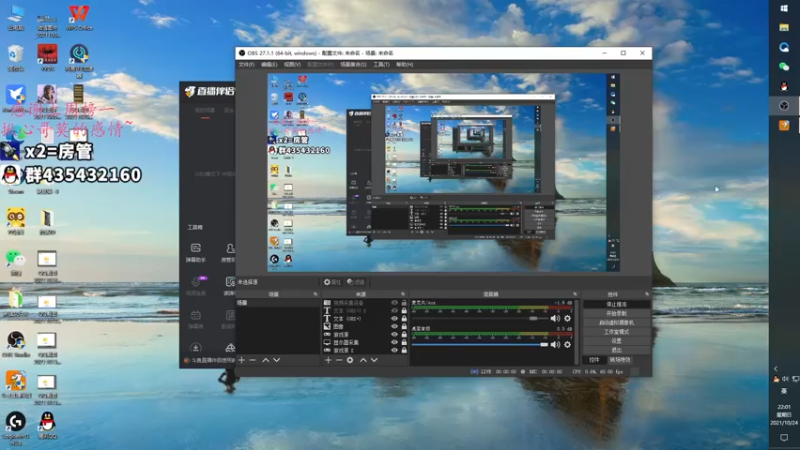
Task: Open This PC desktop icon
Action: 16,17
